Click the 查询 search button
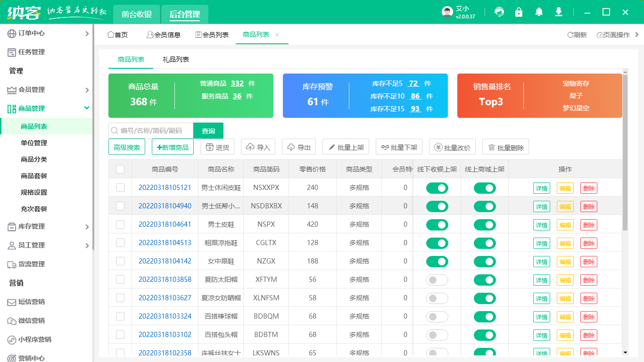This screenshot has height=362, width=644. click(208, 131)
